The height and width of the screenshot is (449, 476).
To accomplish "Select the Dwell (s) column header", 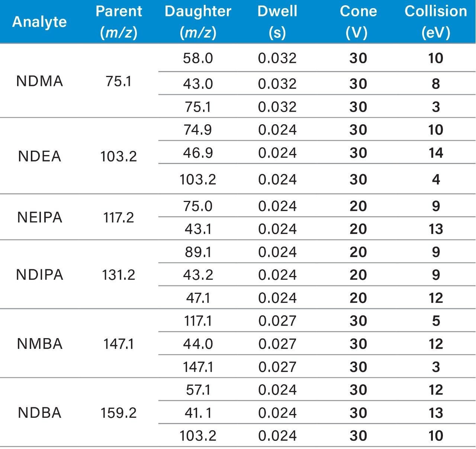I will (277, 22).
